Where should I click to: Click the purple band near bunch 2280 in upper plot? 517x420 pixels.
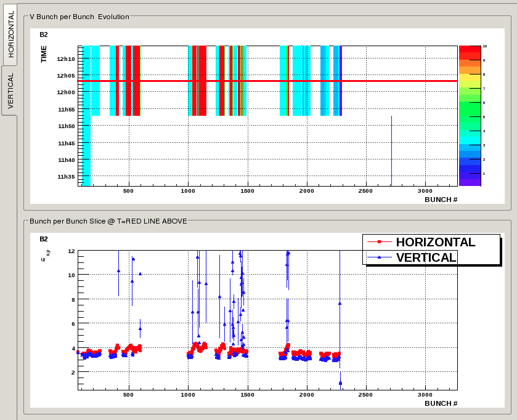click(341, 81)
